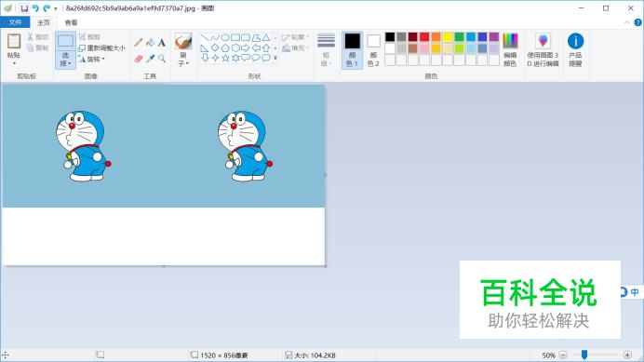The height and width of the screenshot is (362, 644).
Task: Choose the Oval shape
Action: (225, 38)
